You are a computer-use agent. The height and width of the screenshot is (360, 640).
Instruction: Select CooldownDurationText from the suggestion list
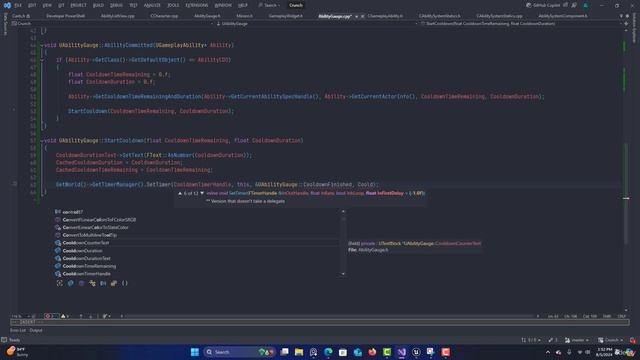[196, 258]
